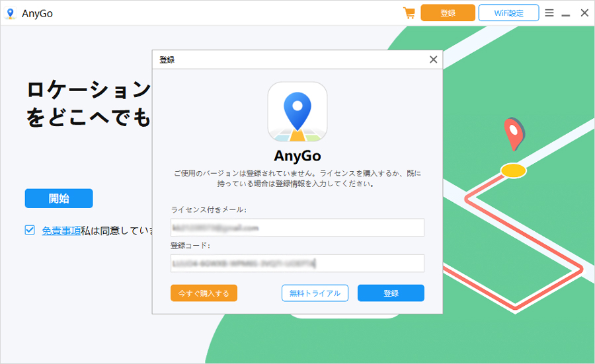Click the blue 登録 button in dialog
Image resolution: width=595 pixels, height=364 pixels.
(391, 293)
